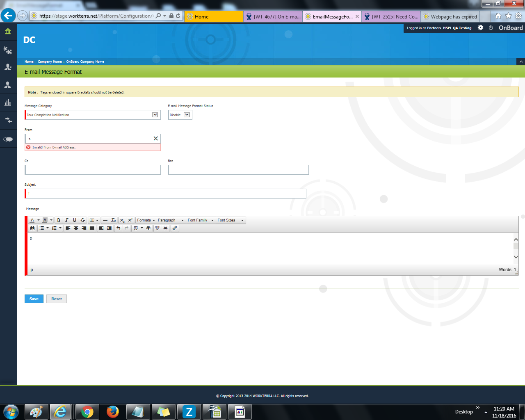This screenshot has width=525, height=420.
Task: Click the chat bubbles sidebar icon
Action: pyautogui.click(x=8, y=139)
